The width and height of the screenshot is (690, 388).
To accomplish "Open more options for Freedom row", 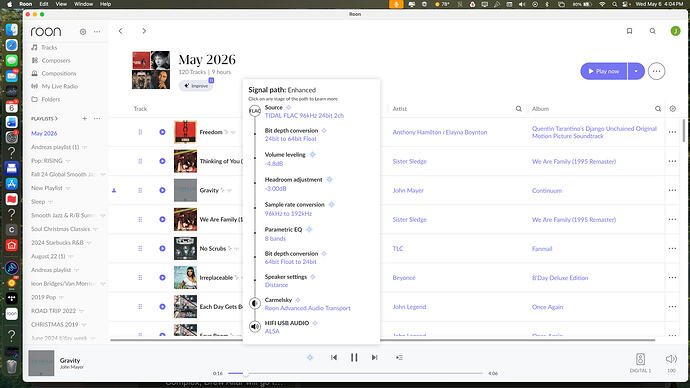I will [x=672, y=132].
